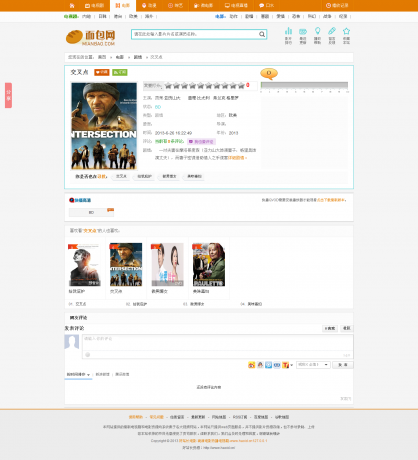Screen dimensions: 418x460
Task: Click the grey rating distribution bar
Action: click(304, 85)
